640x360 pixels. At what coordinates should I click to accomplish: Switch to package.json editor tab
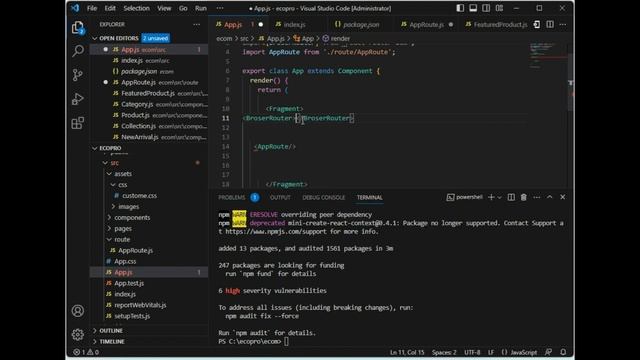[361, 24]
